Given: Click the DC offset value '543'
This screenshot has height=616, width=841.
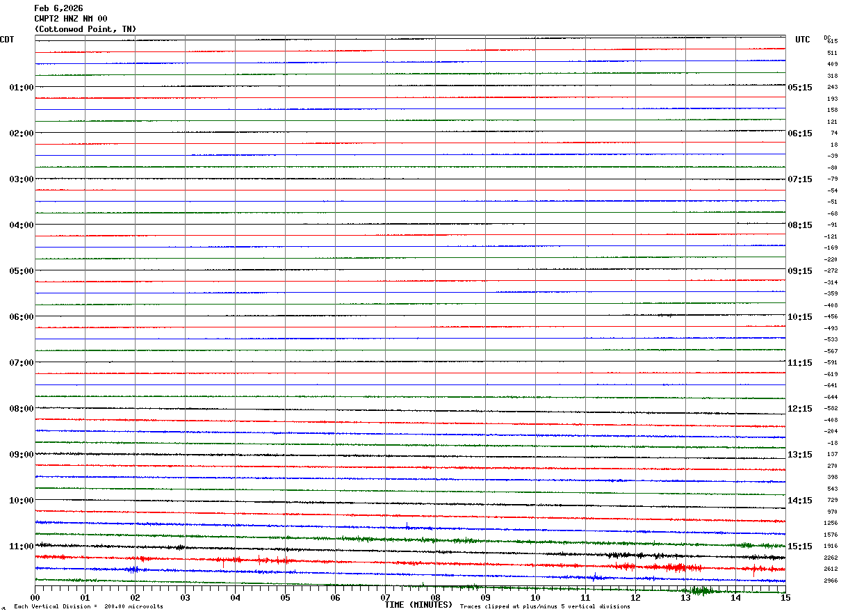Looking at the screenshot, I should click(832, 489).
